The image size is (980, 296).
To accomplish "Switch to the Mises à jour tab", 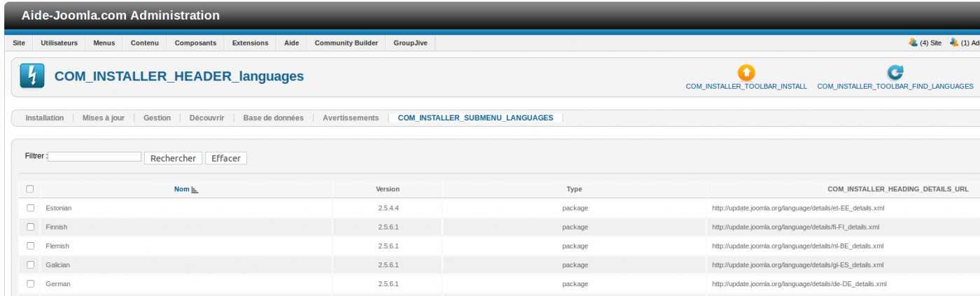I will [x=104, y=118].
